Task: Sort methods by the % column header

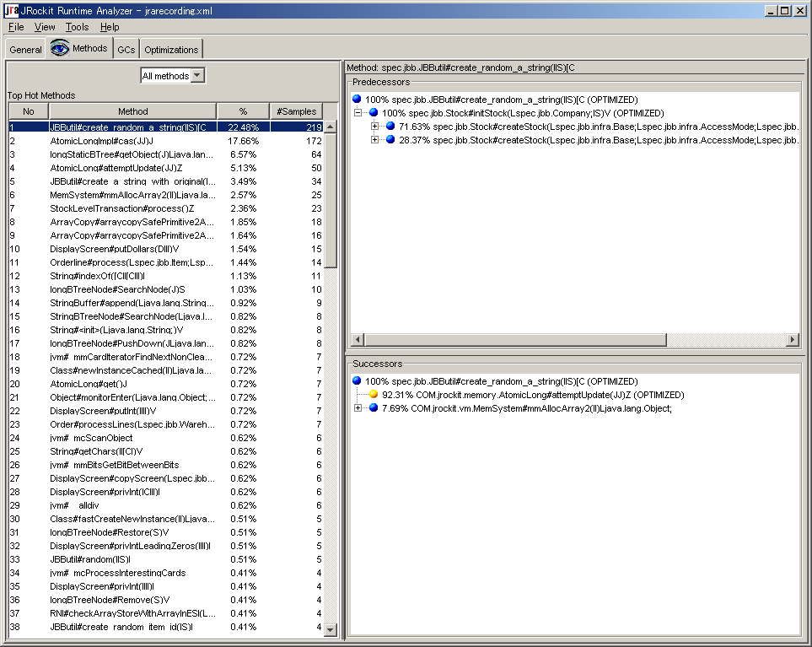Action: (243, 111)
